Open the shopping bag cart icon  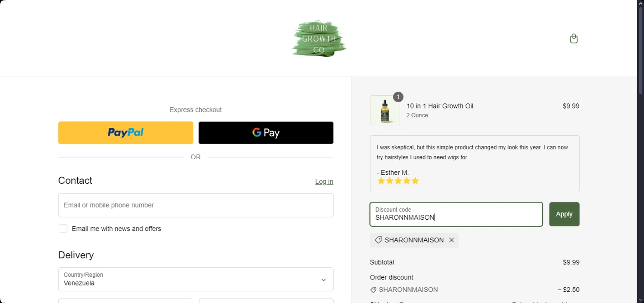[x=574, y=39]
